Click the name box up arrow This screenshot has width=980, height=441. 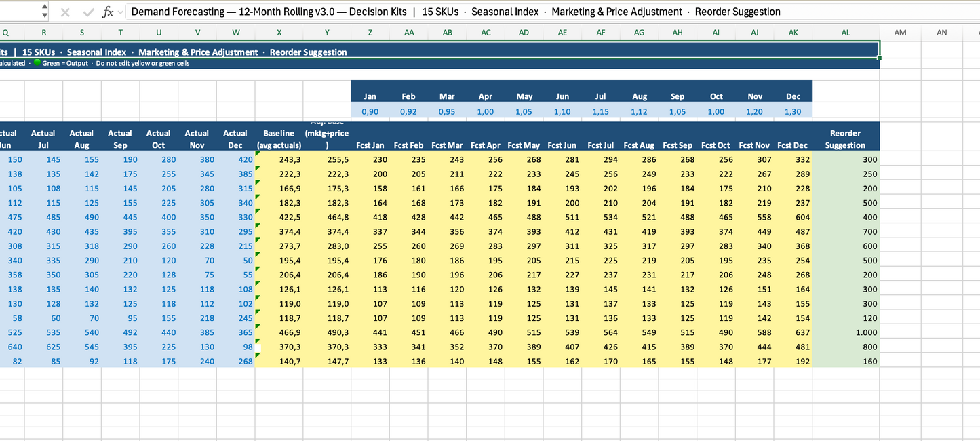45,8
